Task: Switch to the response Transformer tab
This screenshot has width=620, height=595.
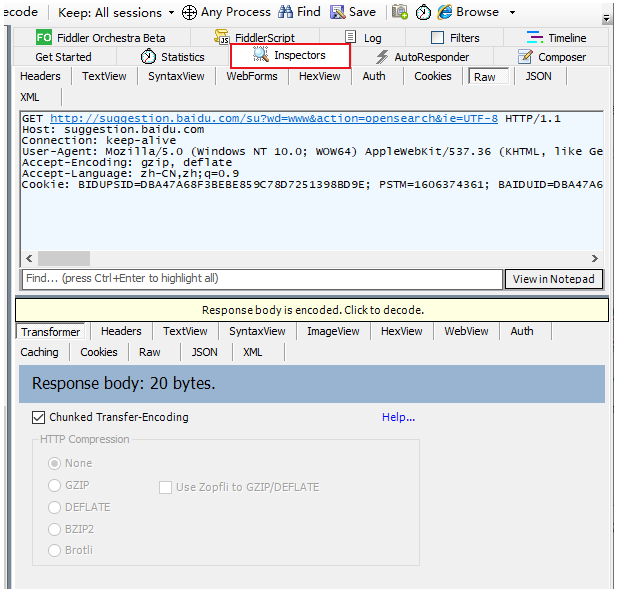Action: click(51, 332)
